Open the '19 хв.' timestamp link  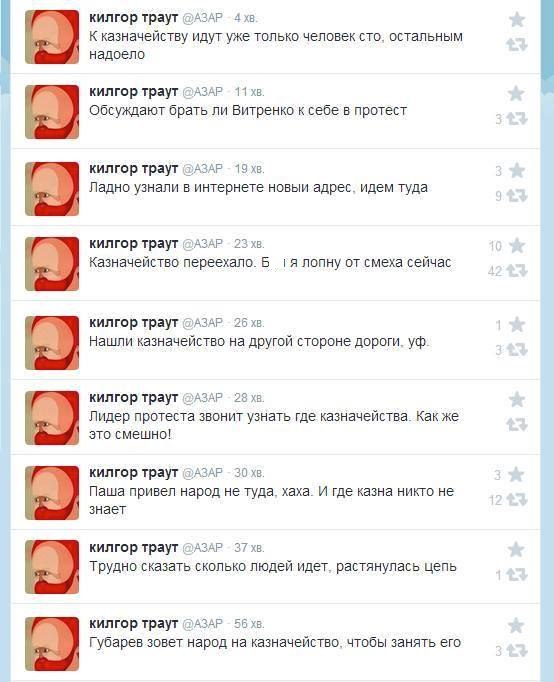point(249,169)
